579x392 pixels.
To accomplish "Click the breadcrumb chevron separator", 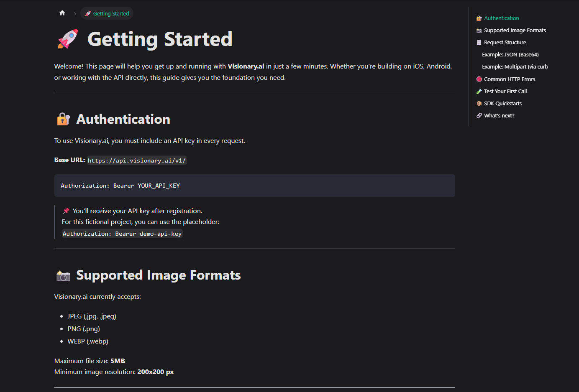I will click(x=75, y=13).
